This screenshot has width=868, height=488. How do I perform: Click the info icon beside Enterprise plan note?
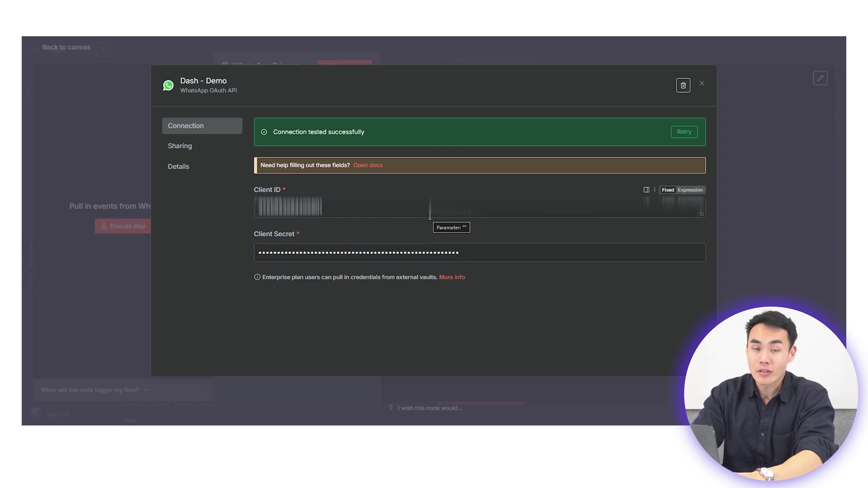coord(257,277)
